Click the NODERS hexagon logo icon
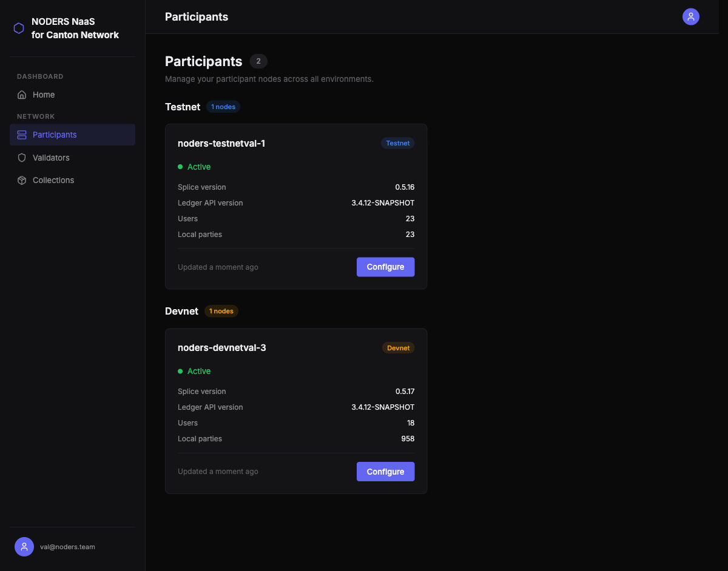The image size is (728, 571). click(x=19, y=28)
